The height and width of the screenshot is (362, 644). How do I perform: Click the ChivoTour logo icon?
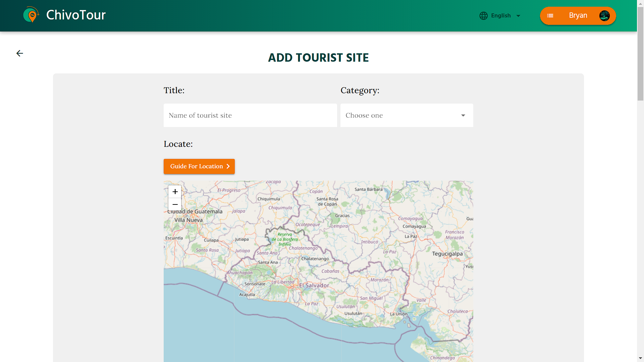[31, 15]
